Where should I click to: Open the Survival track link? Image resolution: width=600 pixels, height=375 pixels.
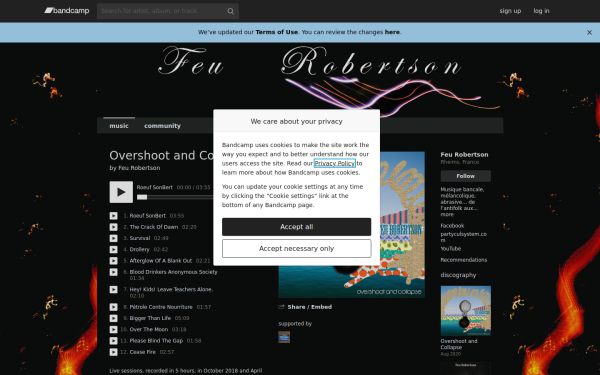pos(140,238)
